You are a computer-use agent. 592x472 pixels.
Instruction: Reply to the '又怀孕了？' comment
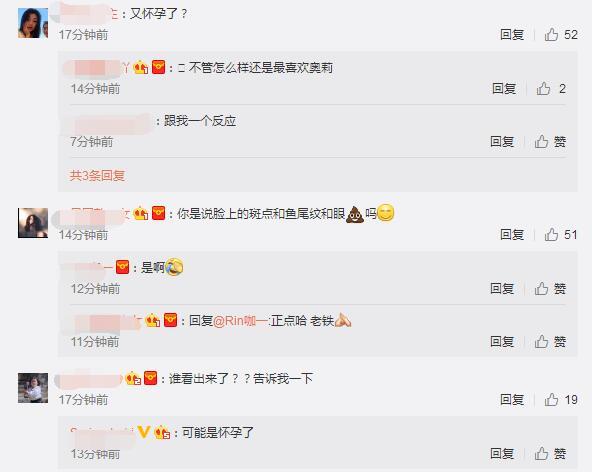(x=512, y=35)
